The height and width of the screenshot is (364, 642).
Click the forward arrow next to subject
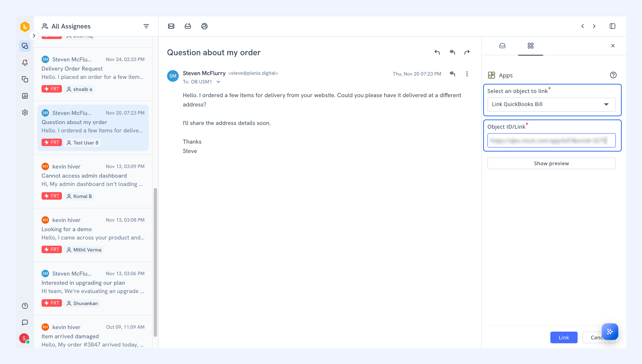(467, 52)
